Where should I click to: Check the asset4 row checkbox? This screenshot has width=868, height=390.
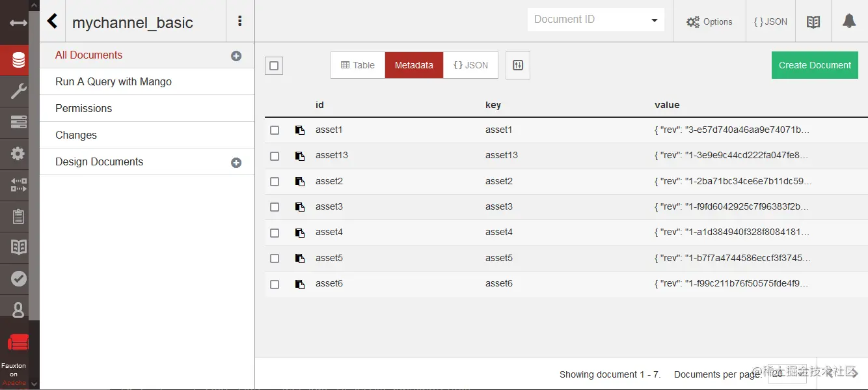[275, 233]
